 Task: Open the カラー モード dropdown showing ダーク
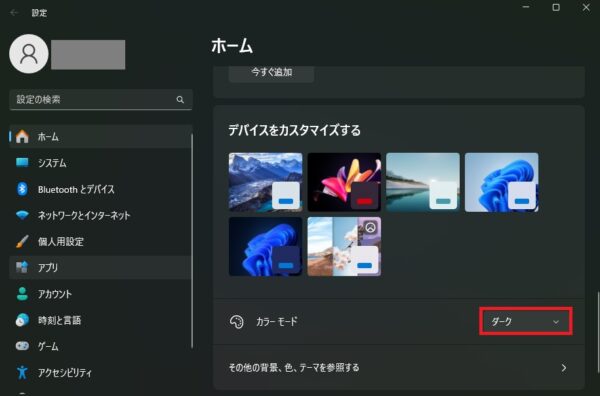pos(526,321)
